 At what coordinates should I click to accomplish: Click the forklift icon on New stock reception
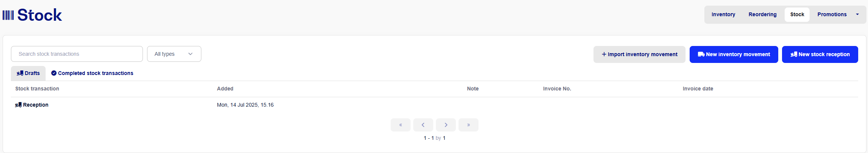click(x=794, y=54)
